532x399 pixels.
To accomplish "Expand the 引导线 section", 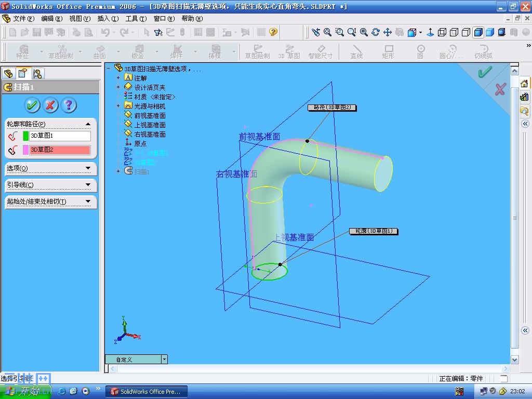I will tap(88, 184).
